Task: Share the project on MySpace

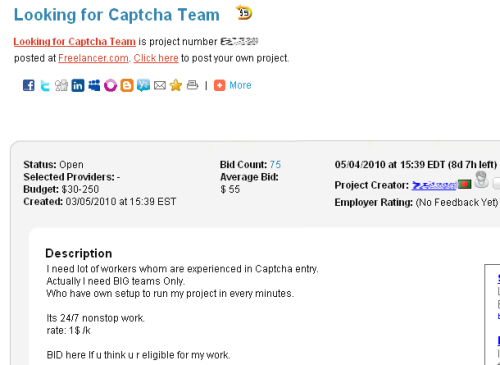Action: 94,85
